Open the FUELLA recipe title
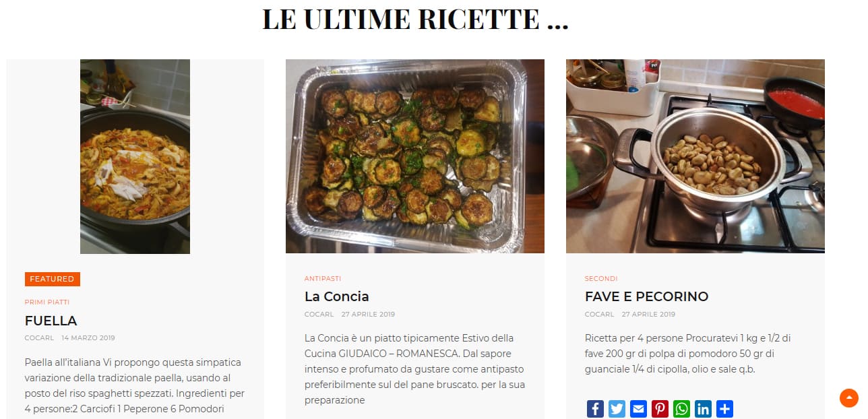 pos(51,321)
